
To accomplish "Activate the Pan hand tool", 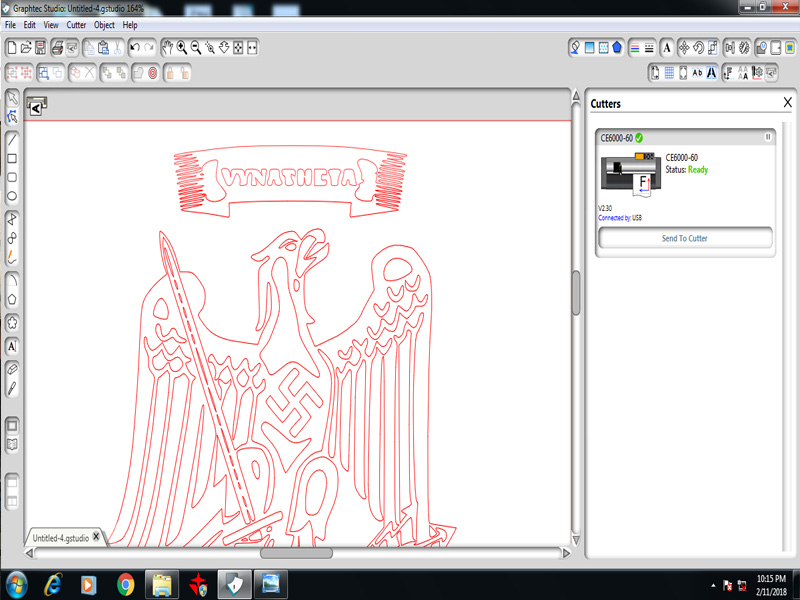I will coord(167,48).
